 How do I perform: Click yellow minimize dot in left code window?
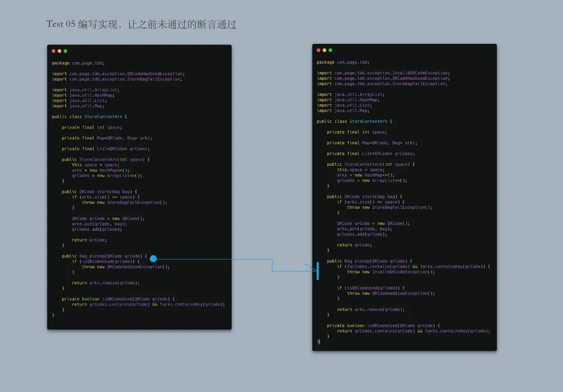tap(59, 51)
